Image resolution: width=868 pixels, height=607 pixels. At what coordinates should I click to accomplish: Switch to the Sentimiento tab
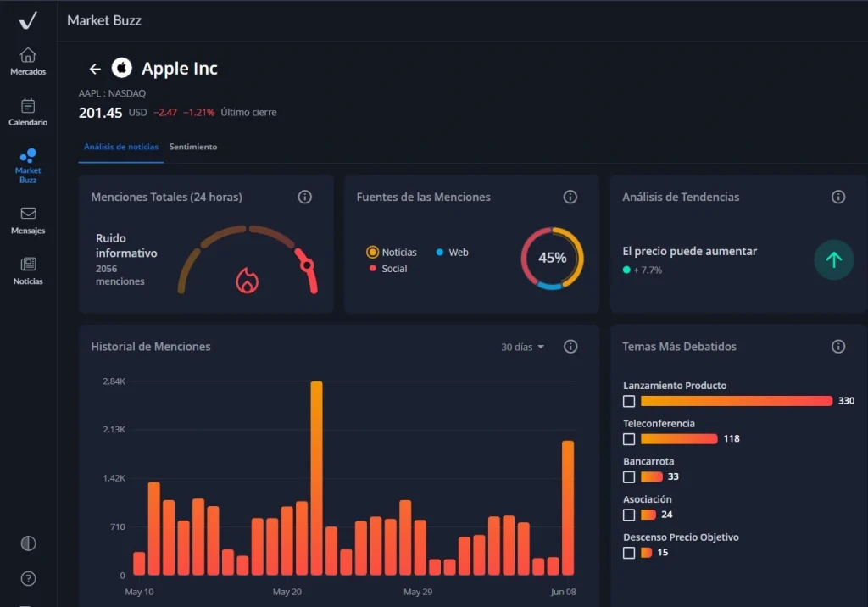pyautogui.click(x=193, y=147)
